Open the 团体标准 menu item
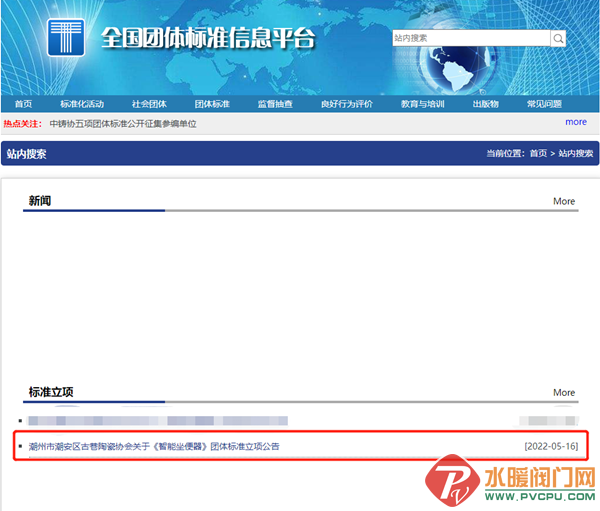 pyautogui.click(x=212, y=104)
